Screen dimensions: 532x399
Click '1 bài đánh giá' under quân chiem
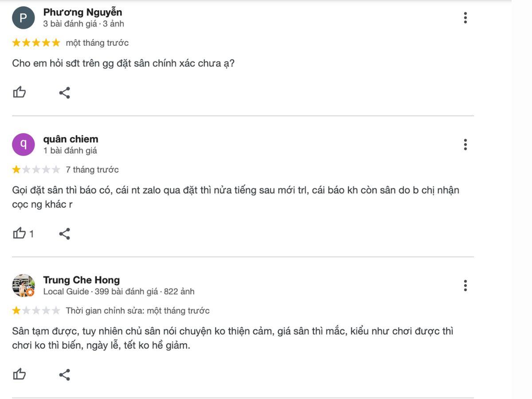(70, 150)
